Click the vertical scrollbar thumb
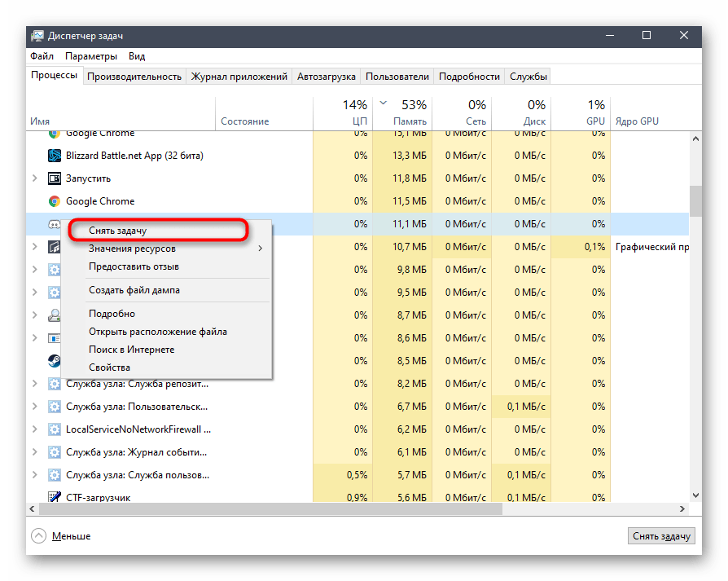Viewport: 728px width, 581px height. click(x=695, y=200)
